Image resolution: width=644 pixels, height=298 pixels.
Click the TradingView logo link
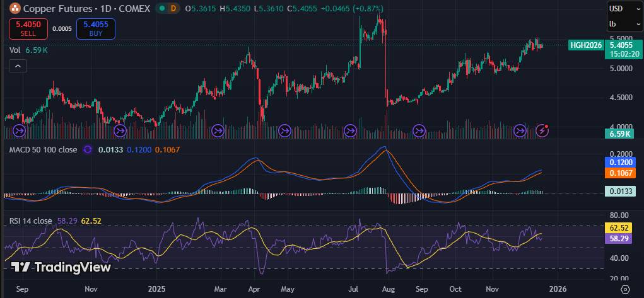[61, 267]
